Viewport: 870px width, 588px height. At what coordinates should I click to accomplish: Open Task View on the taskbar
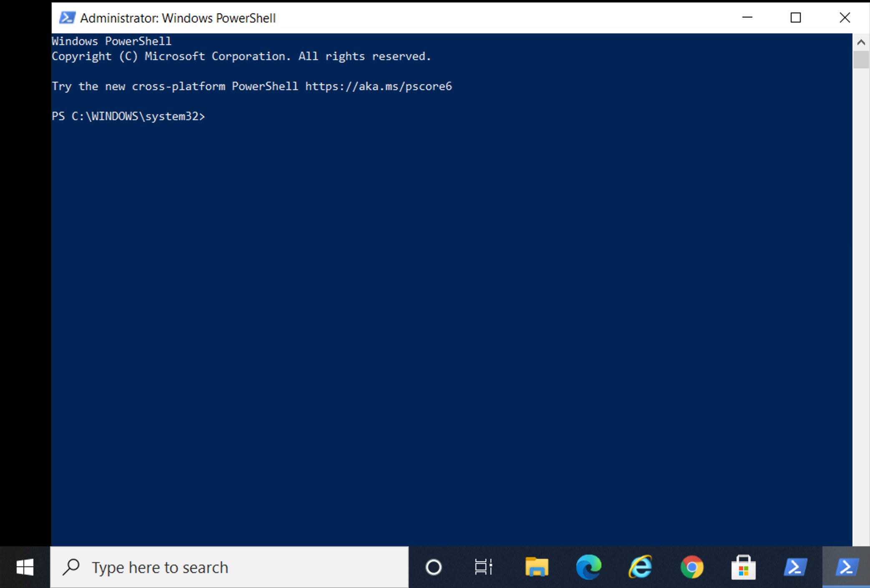(484, 567)
